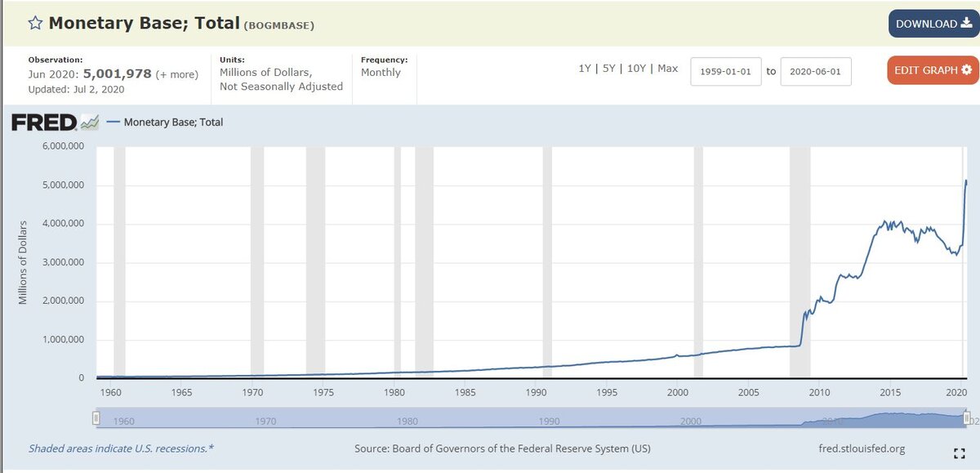Switch the range to 5Y

click(608, 69)
